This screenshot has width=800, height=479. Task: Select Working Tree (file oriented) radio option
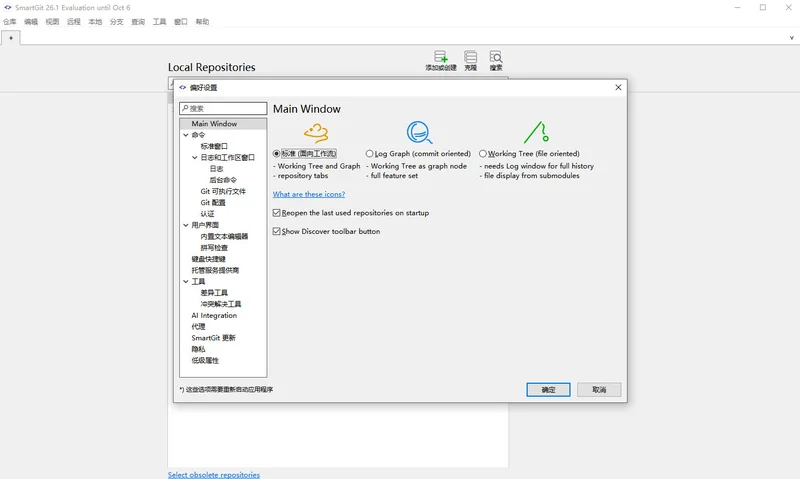tap(483, 154)
